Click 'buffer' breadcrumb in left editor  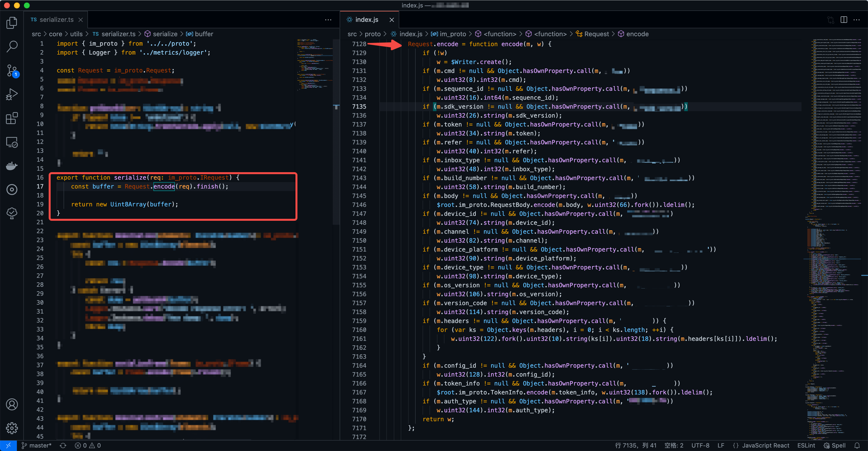click(200, 34)
